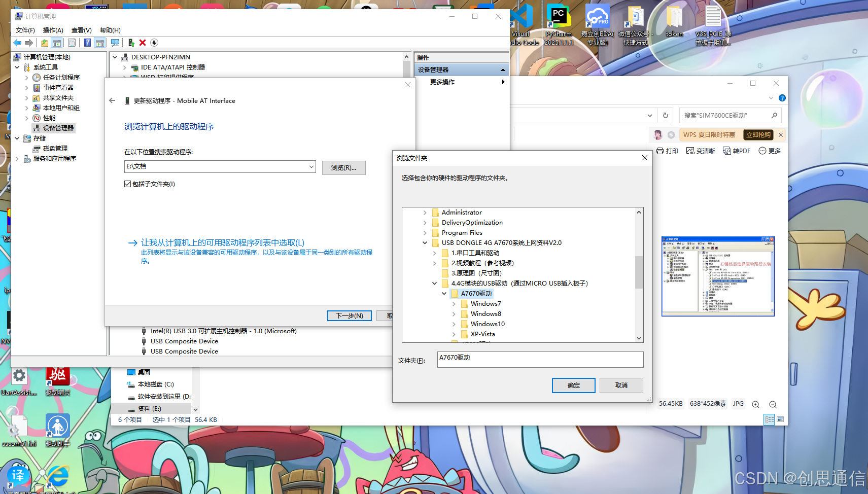
Task: Open Visual Studio Code desktop shortcut
Action: click(522, 25)
